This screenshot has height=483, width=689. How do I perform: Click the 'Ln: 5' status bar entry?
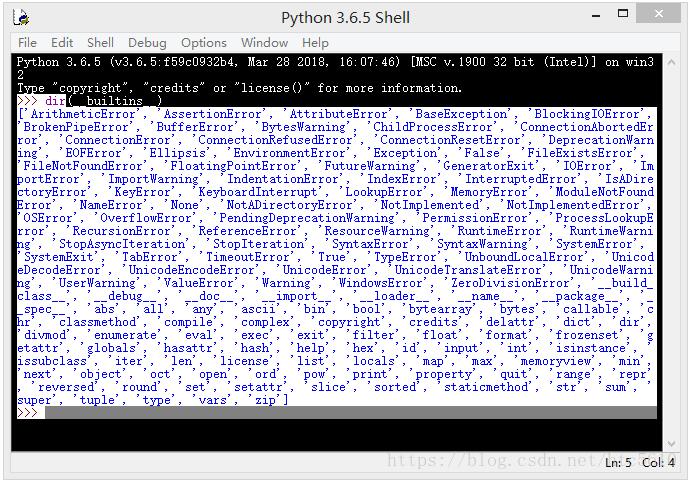tap(618, 463)
